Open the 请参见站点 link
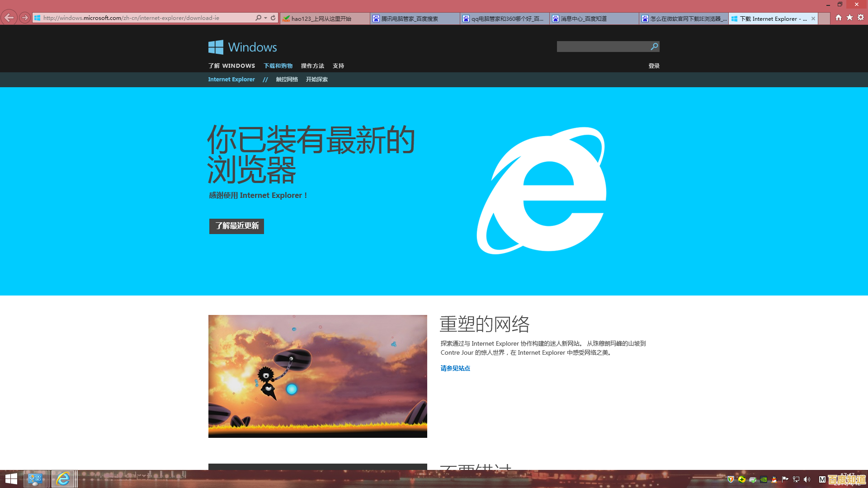 455,368
